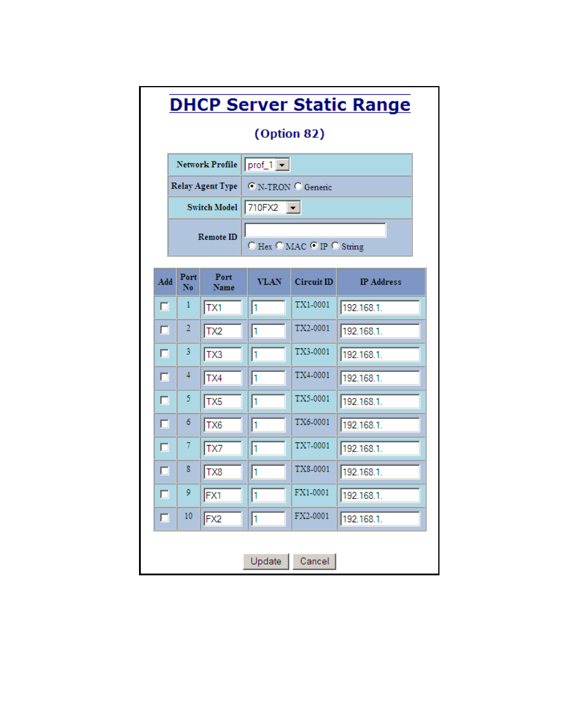This screenshot has width=562, height=728.
Task: Edit the TX7 port name field
Action: [x=223, y=449]
